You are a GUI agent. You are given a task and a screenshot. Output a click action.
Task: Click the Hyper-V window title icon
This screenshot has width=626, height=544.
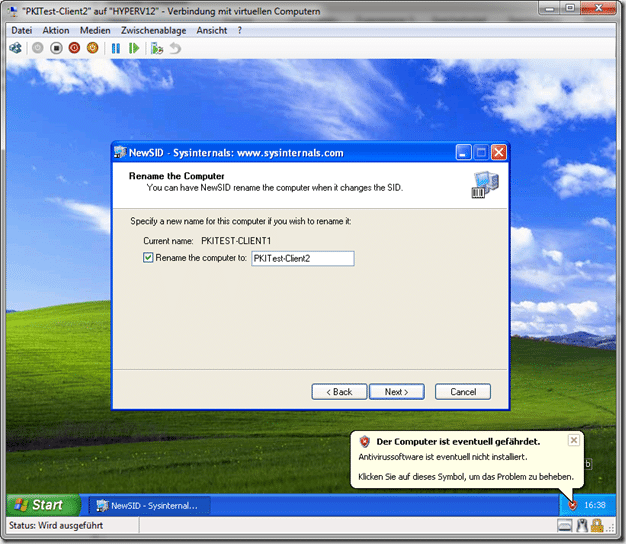[x=13, y=11]
